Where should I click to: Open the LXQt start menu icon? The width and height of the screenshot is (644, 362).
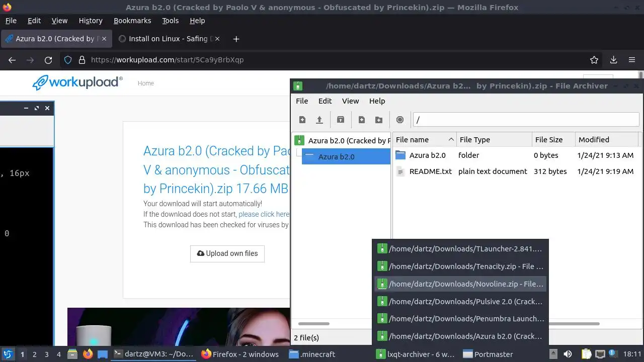point(8,354)
